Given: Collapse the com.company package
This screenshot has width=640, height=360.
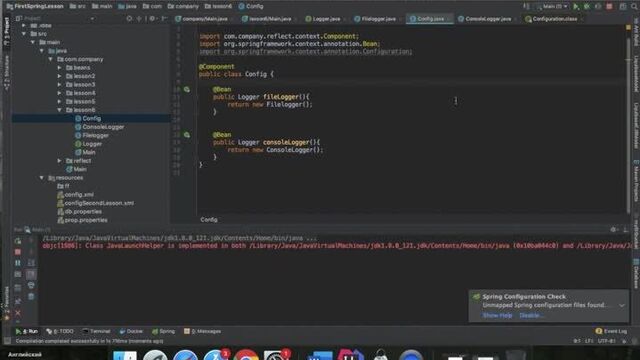Looking at the screenshot, I should (51, 59).
